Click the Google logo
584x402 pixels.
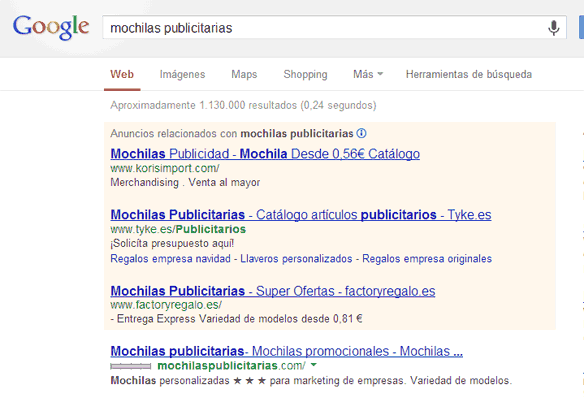click(x=51, y=27)
